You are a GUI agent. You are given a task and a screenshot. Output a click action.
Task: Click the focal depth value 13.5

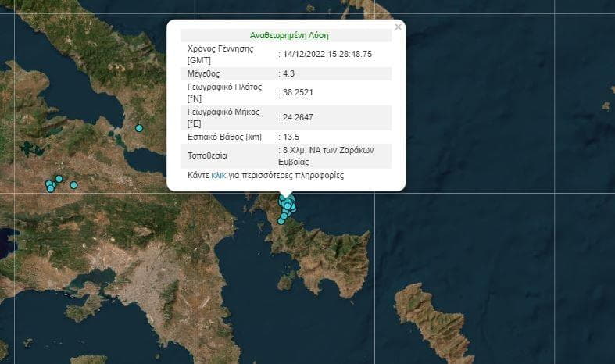(x=291, y=137)
